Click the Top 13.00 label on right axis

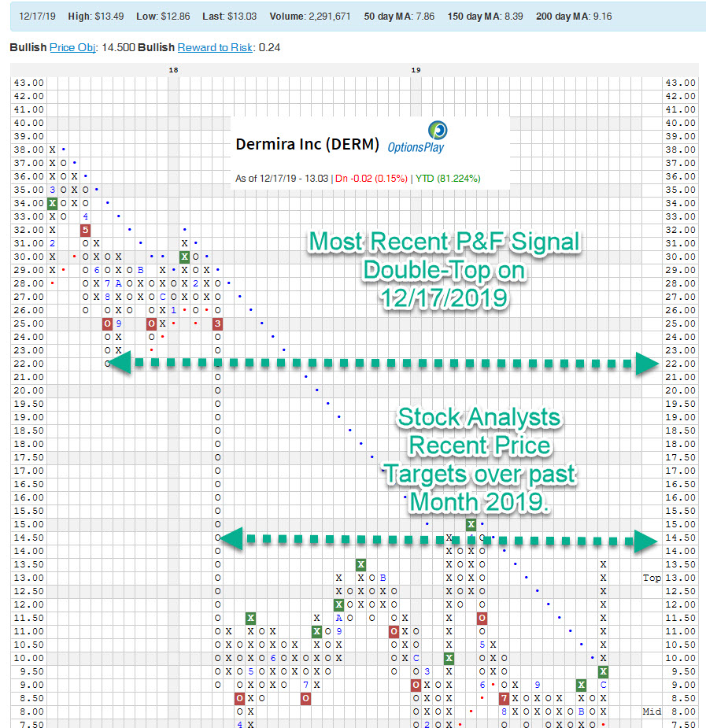coord(669,578)
